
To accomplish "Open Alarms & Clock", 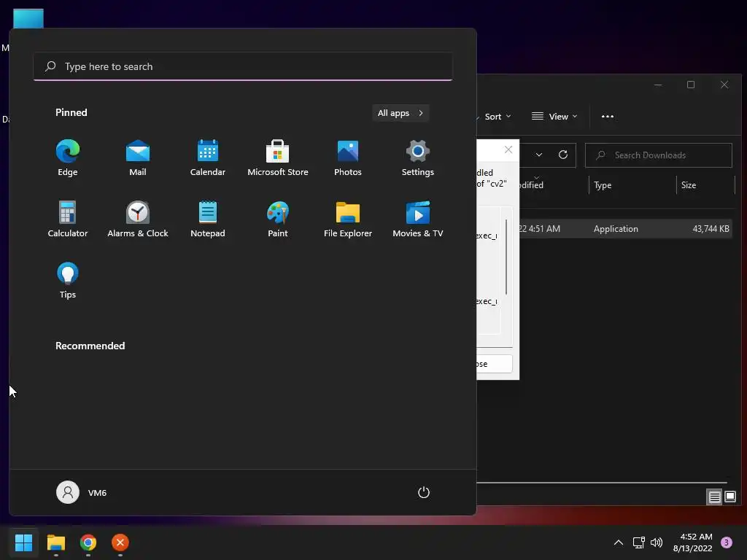I will coord(138,219).
